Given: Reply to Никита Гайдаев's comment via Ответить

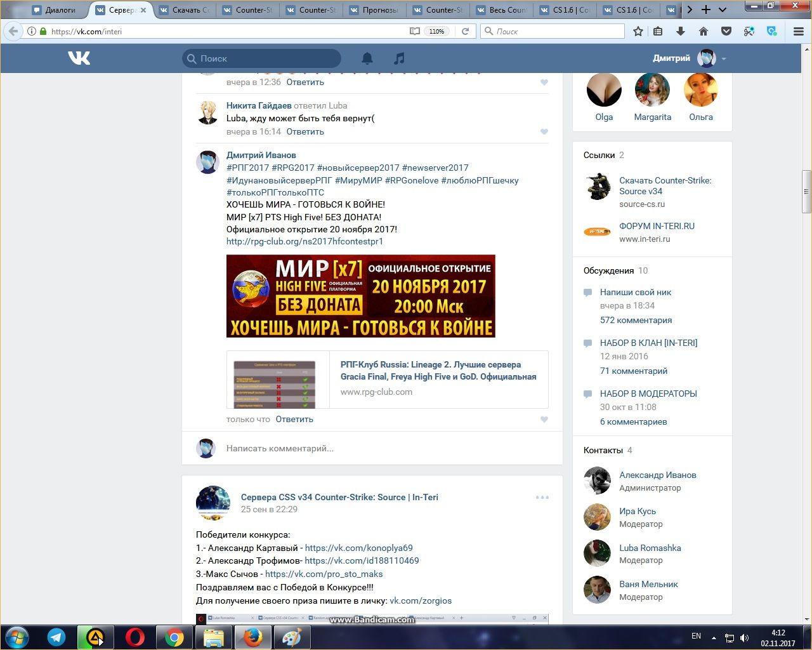Looking at the screenshot, I should [x=305, y=132].
